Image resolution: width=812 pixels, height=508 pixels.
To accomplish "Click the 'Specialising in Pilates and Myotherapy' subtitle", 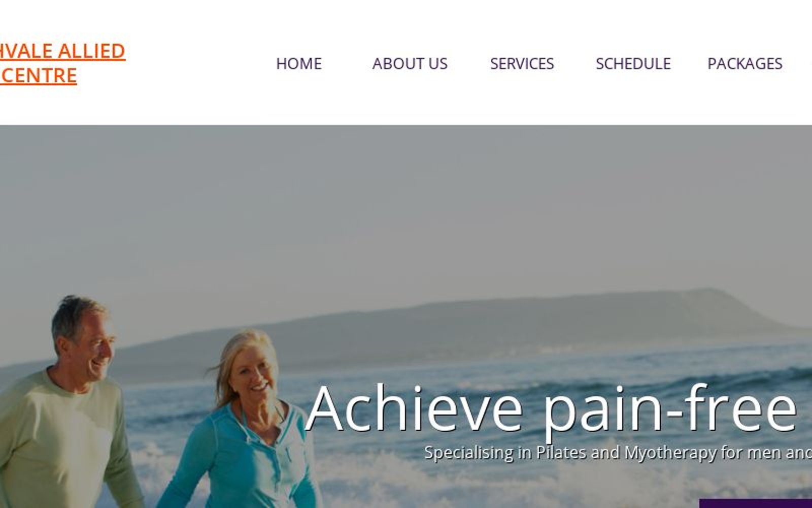I will [618, 452].
